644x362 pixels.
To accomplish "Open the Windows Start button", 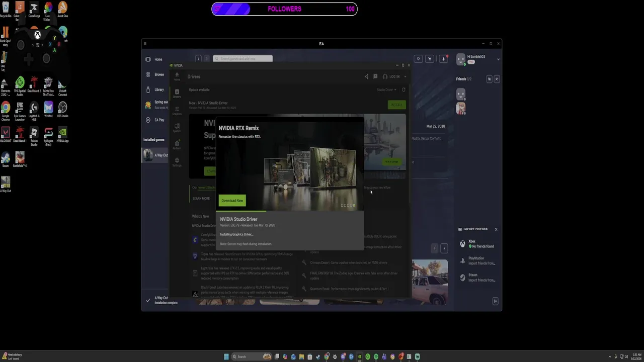I will tap(226, 356).
